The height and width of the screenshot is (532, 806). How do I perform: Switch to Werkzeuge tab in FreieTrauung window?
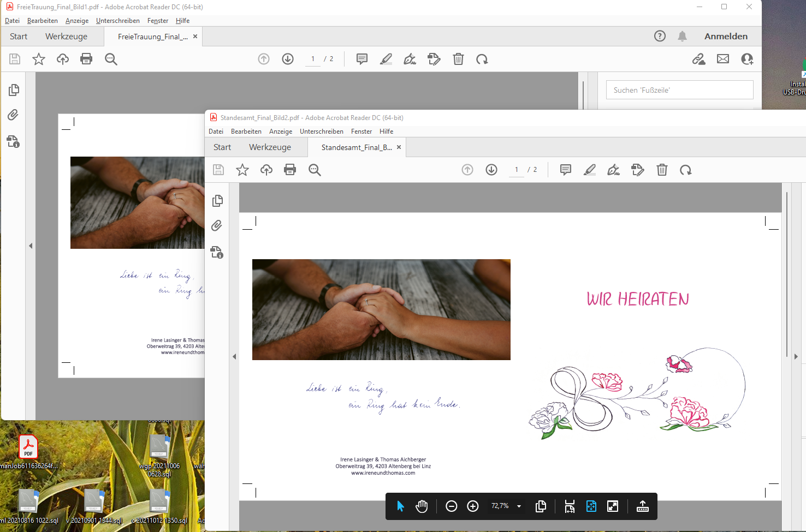click(x=66, y=37)
